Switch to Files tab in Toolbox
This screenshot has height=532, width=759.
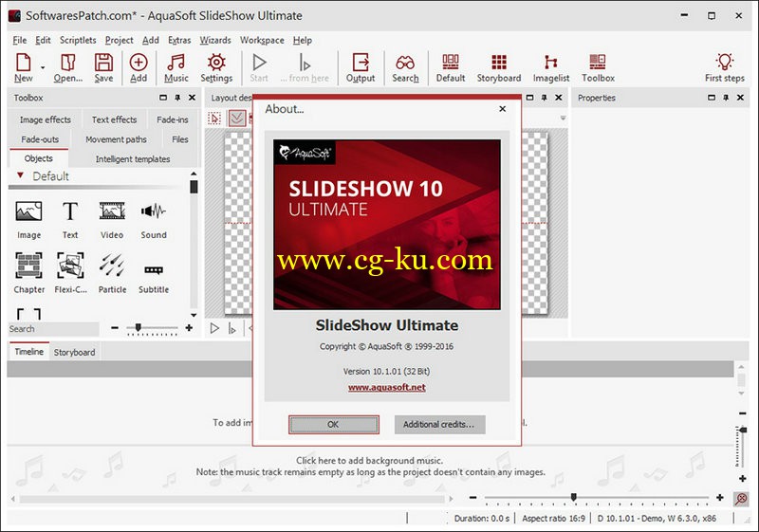click(x=180, y=139)
